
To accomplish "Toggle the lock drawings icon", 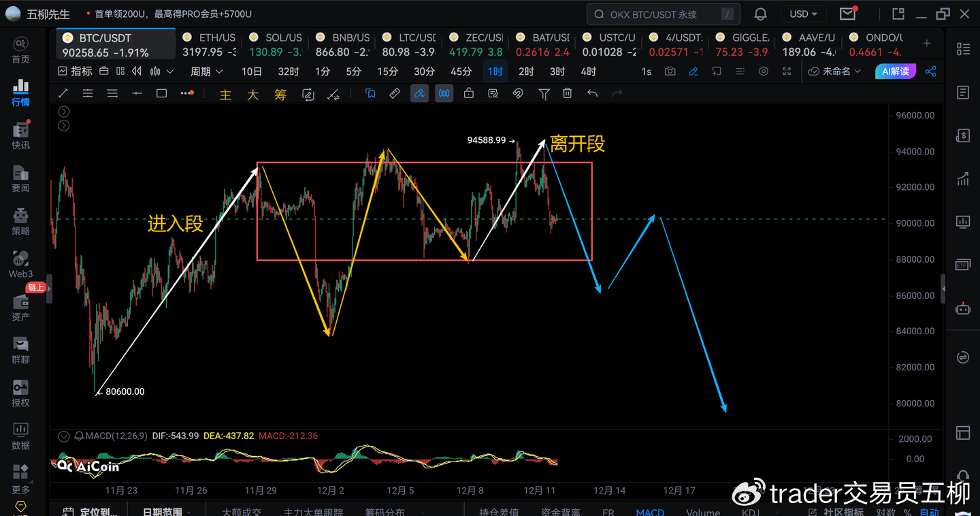I will pyautogui.click(x=468, y=94).
